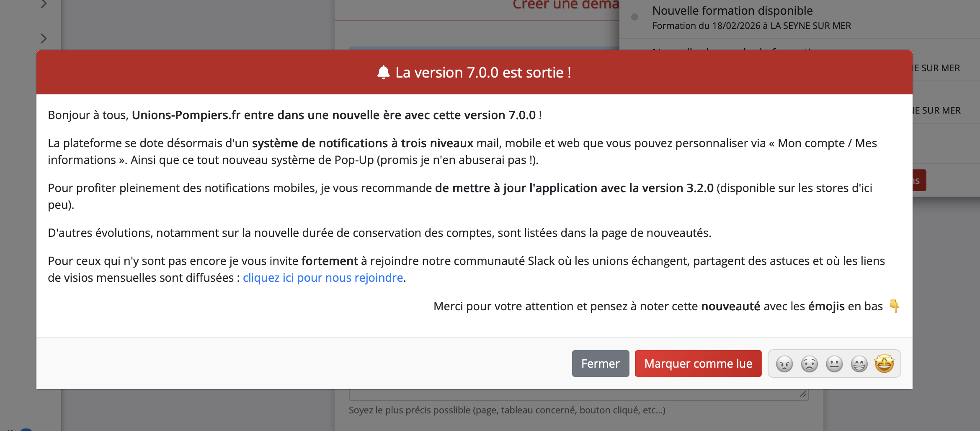This screenshot has height=431, width=980.
Task: Select the neutral face reaction emoji
Action: (834, 364)
